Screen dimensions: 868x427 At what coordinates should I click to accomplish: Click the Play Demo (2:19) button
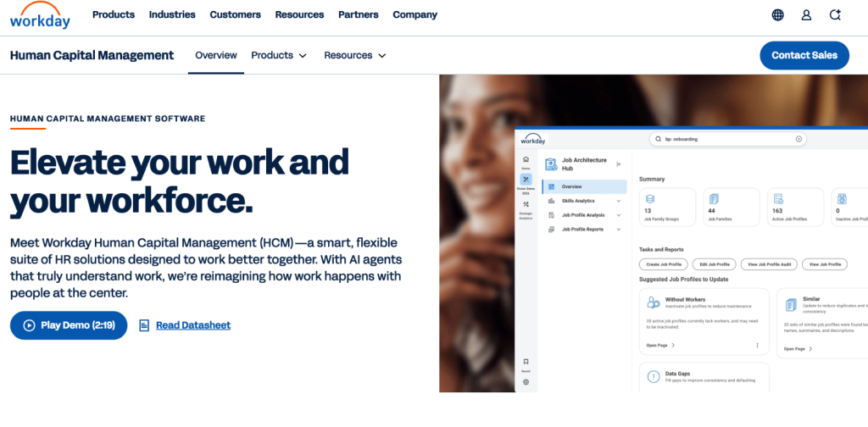click(69, 325)
